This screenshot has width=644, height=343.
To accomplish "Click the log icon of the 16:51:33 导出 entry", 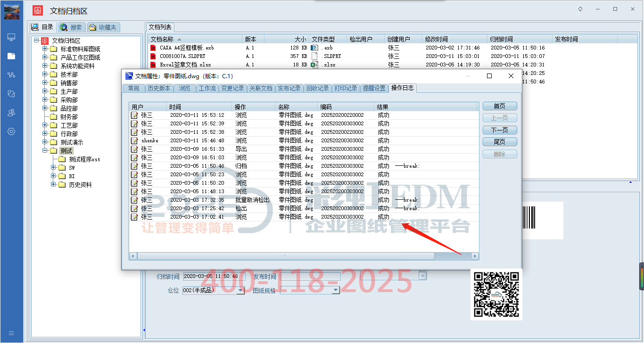I will point(134,149).
